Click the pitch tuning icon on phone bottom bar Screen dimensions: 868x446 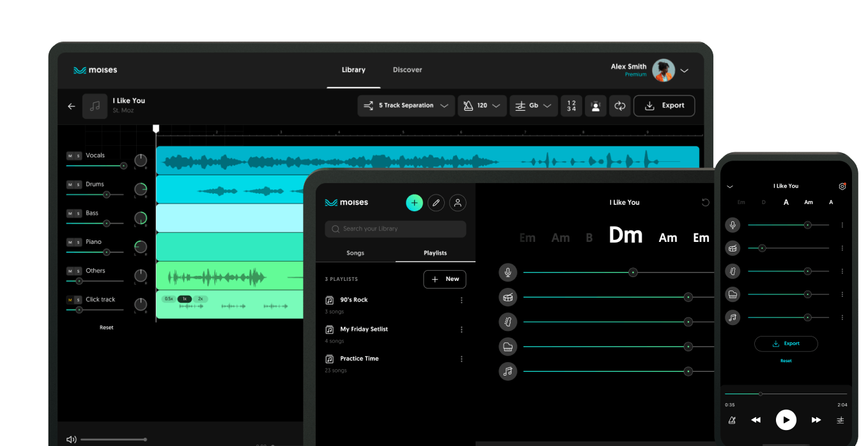click(x=841, y=420)
